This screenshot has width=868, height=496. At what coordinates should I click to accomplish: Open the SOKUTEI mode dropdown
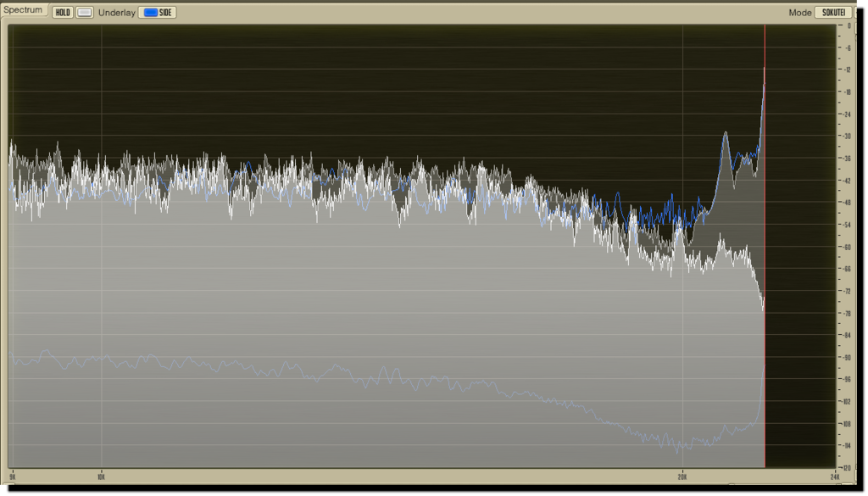click(x=833, y=12)
